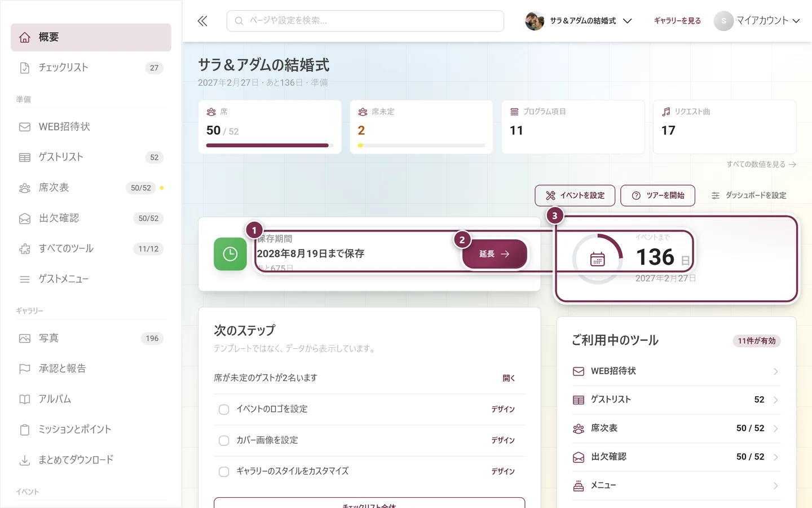Tick ギャラリーのスタイルをカスタマイズ checkbox

tap(224, 471)
